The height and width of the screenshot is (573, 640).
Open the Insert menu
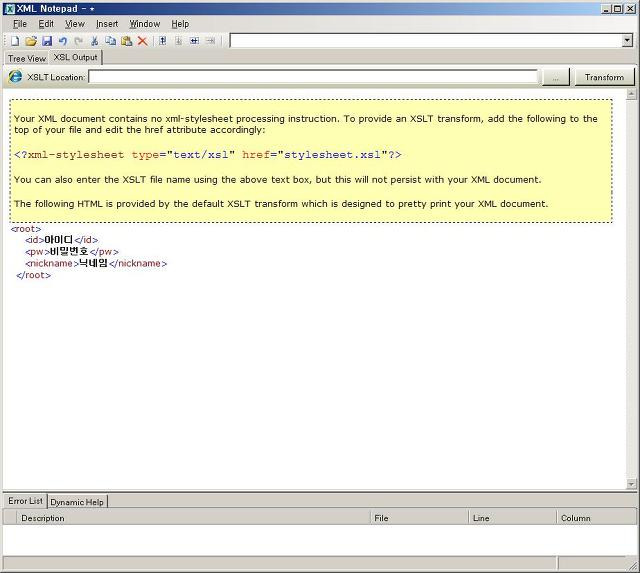pyautogui.click(x=107, y=24)
